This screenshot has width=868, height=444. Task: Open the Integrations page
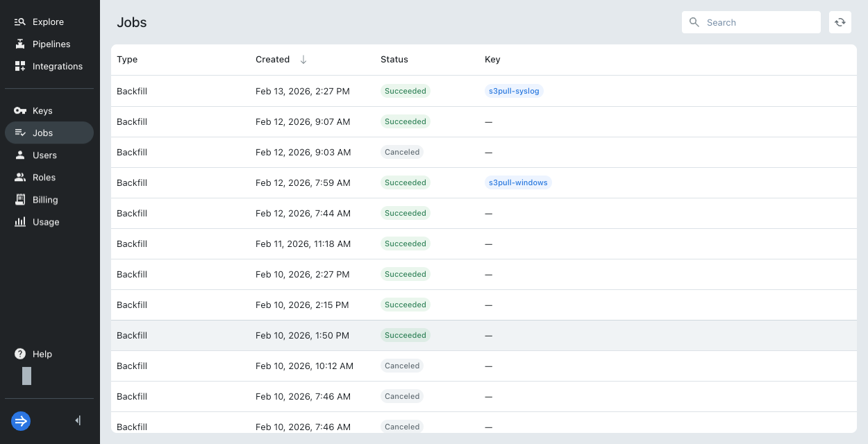pyautogui.click(x=57, y=66)
